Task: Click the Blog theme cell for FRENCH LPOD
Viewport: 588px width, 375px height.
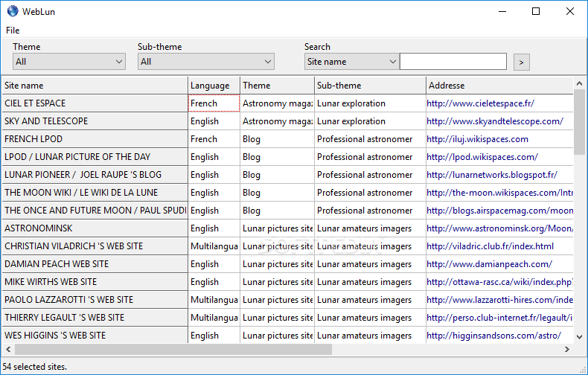Action: click(277, 139)
